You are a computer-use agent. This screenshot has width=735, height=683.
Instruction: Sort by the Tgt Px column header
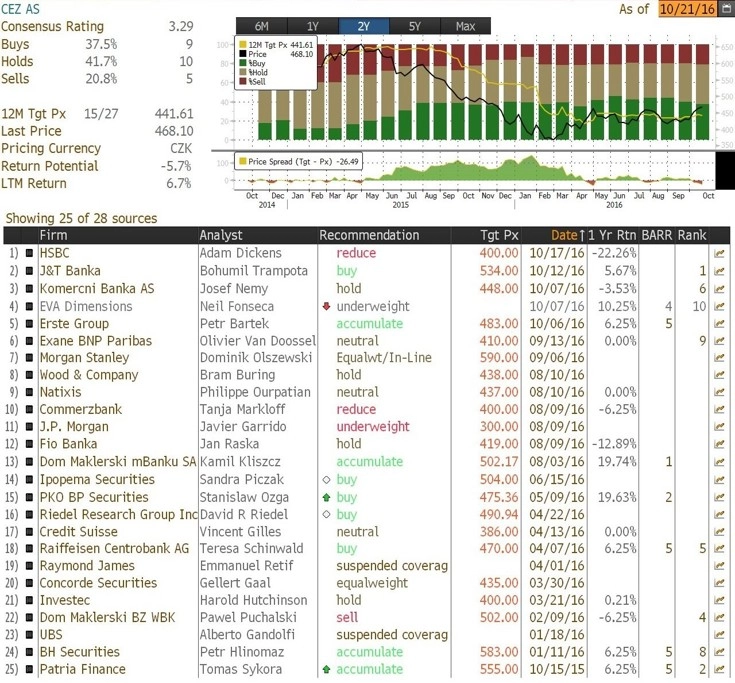499,235
